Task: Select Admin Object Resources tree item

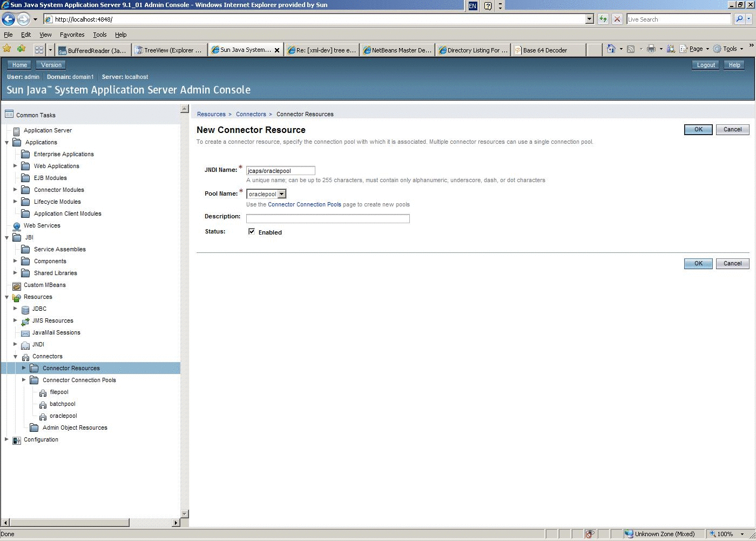Action: pyautogui.click(x=75, y=428)
